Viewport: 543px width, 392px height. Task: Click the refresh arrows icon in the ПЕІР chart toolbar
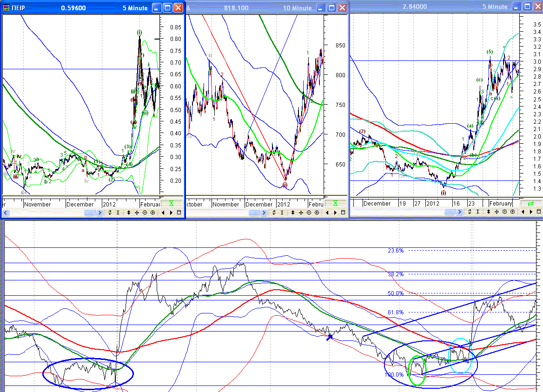click(x=110, y=213)
